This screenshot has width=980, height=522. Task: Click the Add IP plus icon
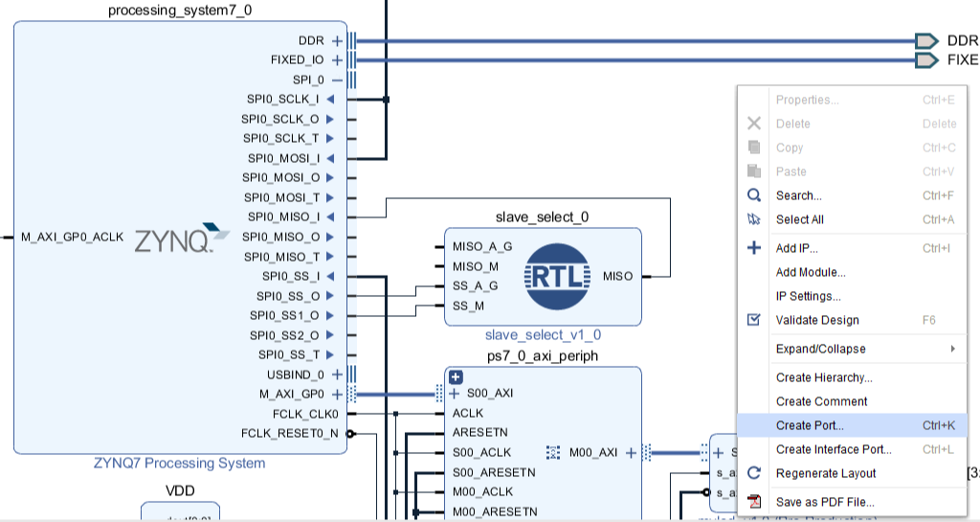(x=754, y=248)
